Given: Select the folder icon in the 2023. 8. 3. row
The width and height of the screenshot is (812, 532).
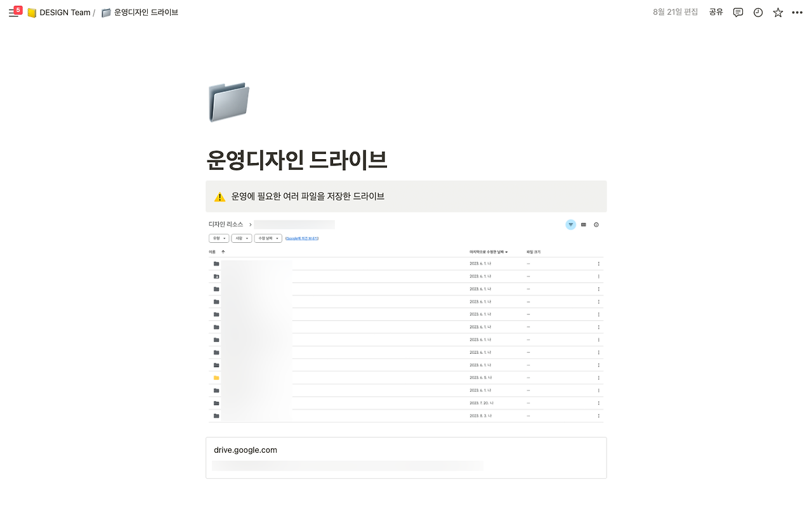Looking at the screenshot, I should pos(216,416).
